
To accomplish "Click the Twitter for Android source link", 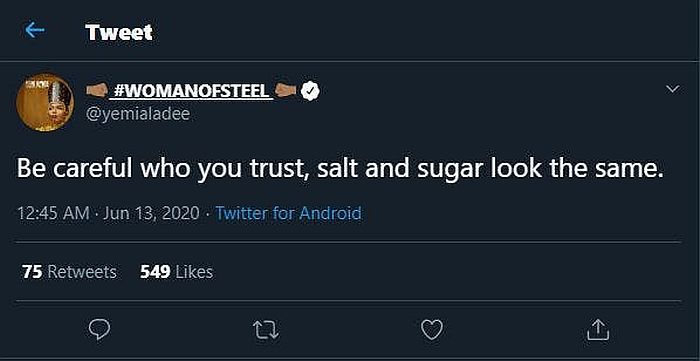I will [288, 213].
